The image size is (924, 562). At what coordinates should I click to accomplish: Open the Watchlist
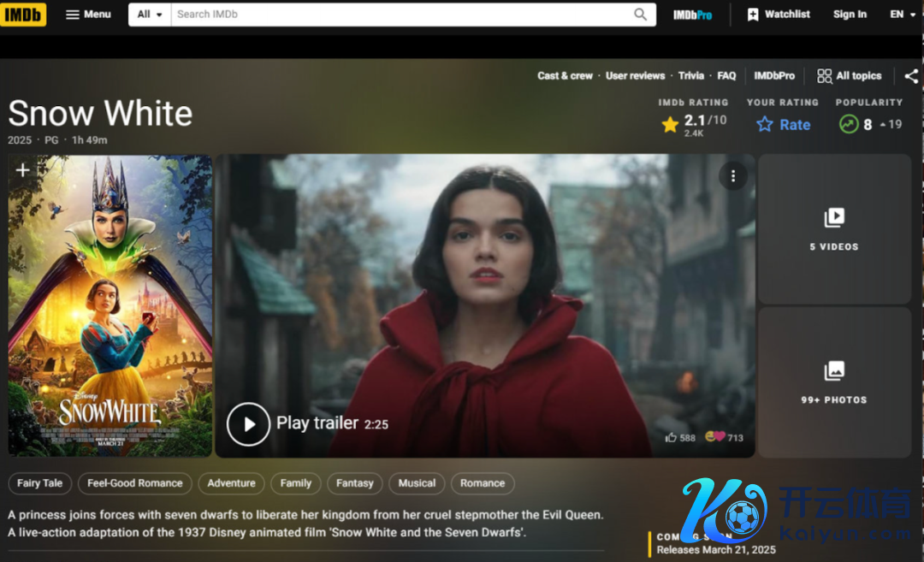point(779,15)
